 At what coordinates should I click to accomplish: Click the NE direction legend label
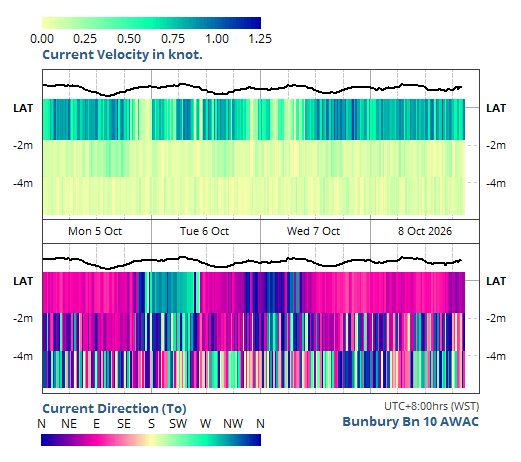(x=69, y=424)
